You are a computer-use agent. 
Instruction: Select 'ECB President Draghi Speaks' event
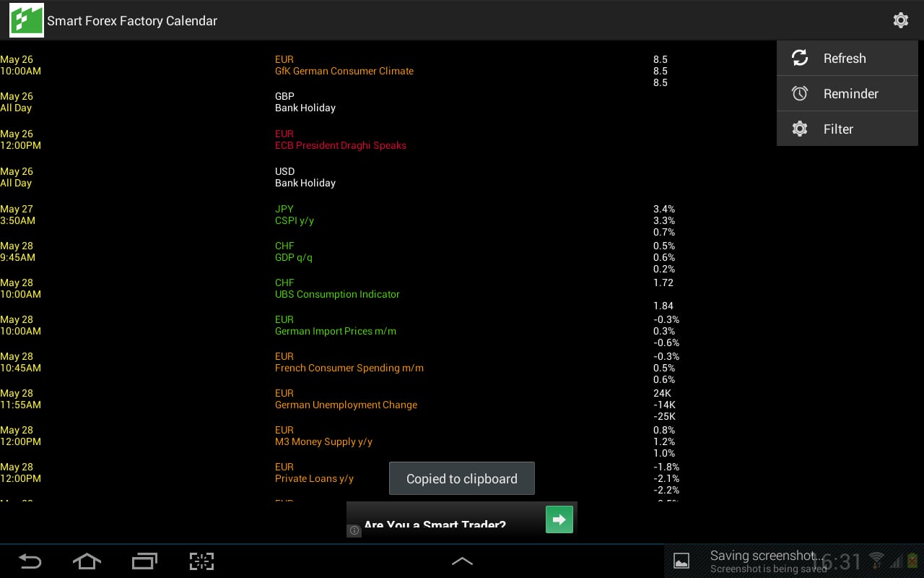click(x=341, y=145)
